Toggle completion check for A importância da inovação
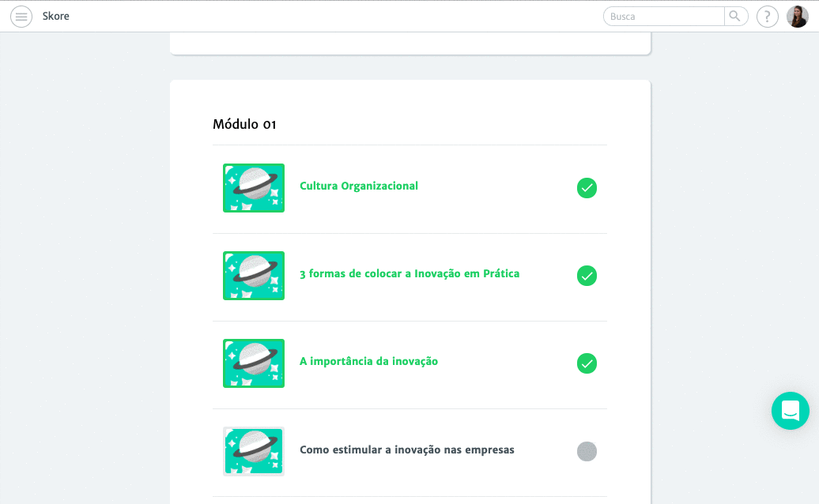Viewport: 819px width, 504px height. click(587, 363)
